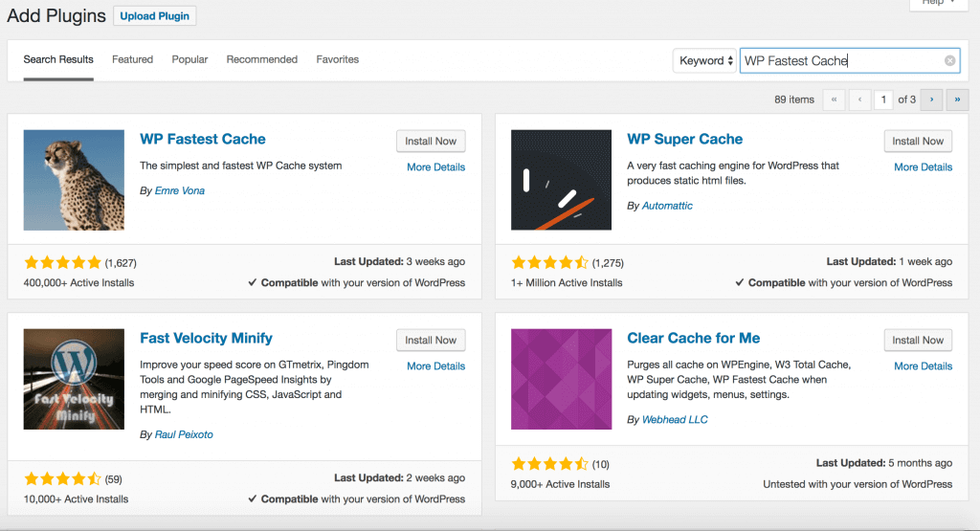The image size is (980, 531).
Task: Click the "89 items" count text
Action: click(x=794, y=100)
